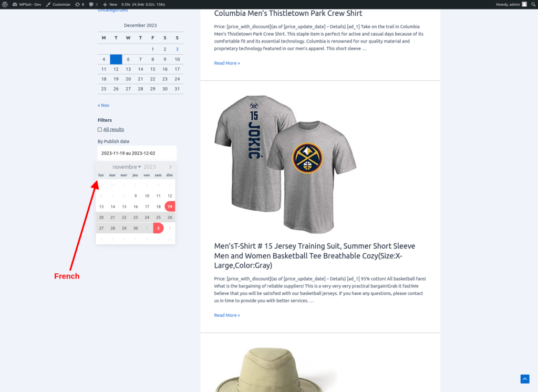Pick 9 in the datepicker
Viewport: 538px width, 392px height.
(136, 196)
